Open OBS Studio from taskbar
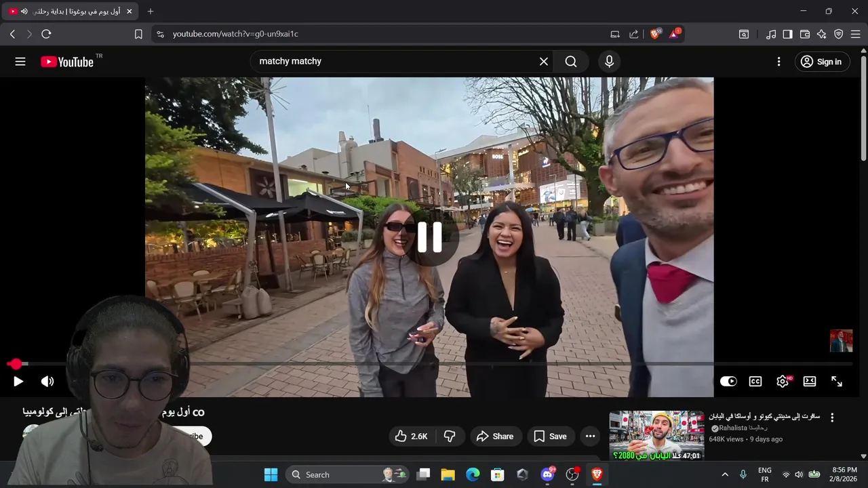The image size is (868, 488). (572, 474)
